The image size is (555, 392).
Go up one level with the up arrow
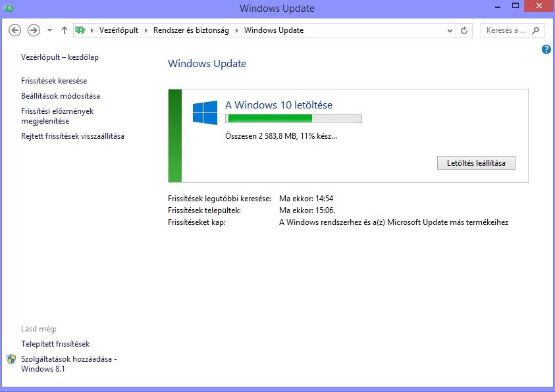[x=65, y=30]
